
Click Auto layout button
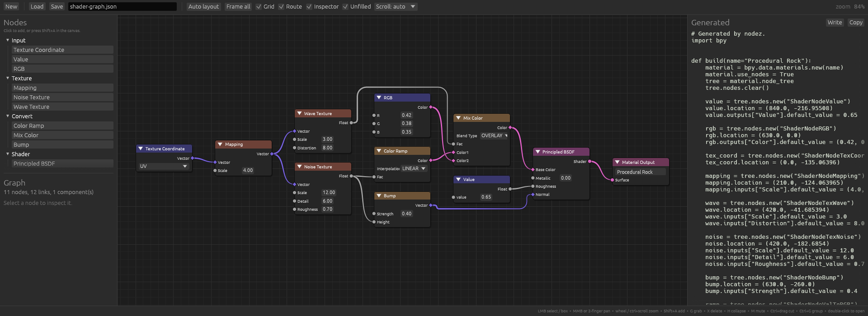[x=203, y=6]
